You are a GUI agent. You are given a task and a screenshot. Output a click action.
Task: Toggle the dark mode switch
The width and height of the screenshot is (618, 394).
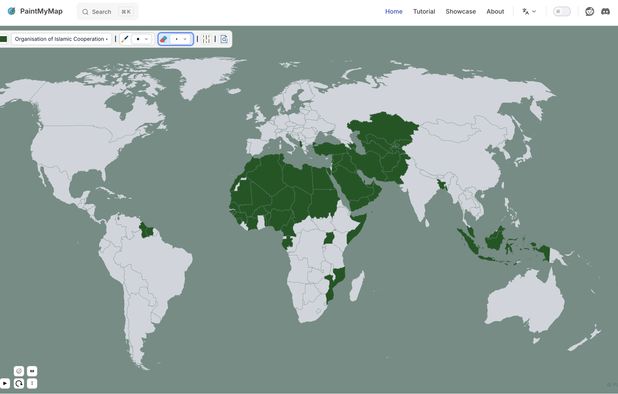(x=562, y=11)
